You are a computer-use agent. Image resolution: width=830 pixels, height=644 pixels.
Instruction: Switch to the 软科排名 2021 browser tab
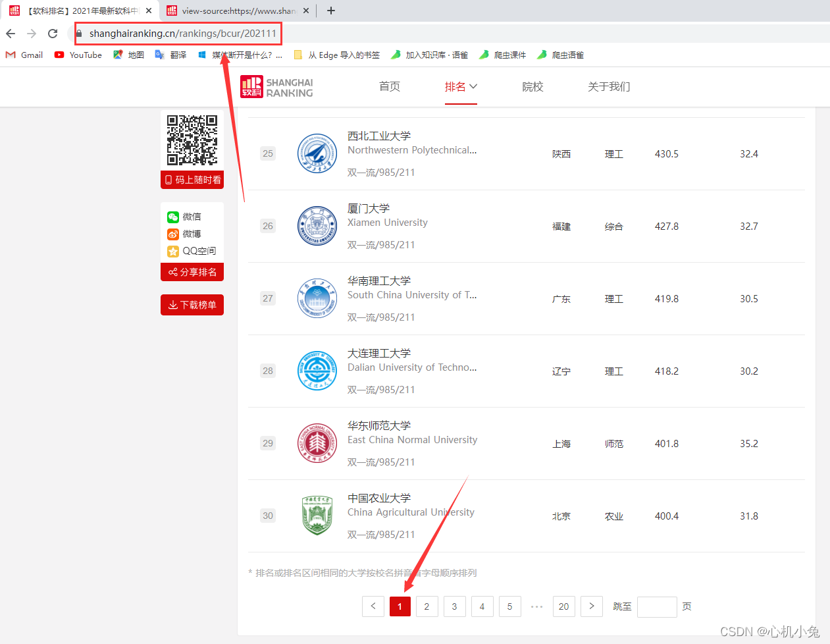tap(80, 11)
